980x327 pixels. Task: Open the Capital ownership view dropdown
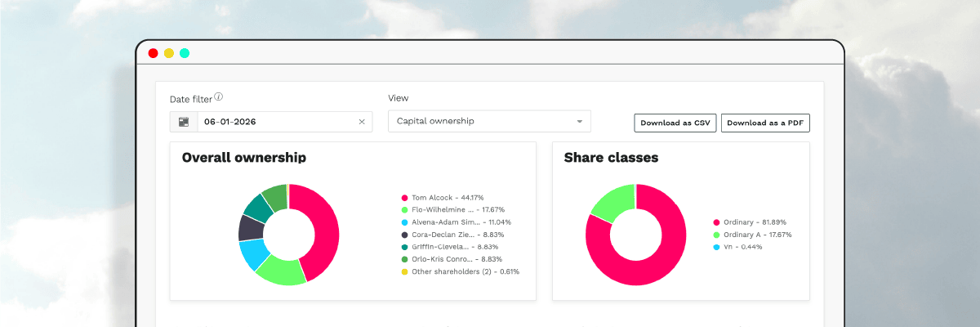(488, 121)
